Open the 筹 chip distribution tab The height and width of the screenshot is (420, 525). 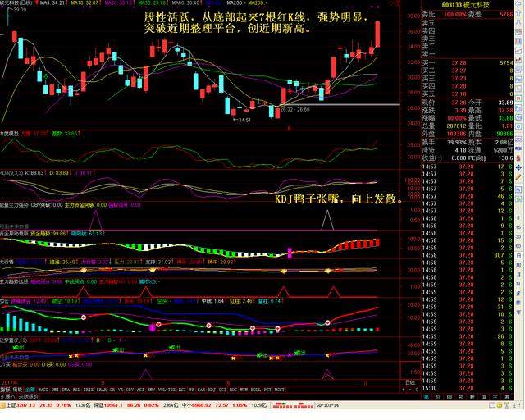(x=507, y=397)
